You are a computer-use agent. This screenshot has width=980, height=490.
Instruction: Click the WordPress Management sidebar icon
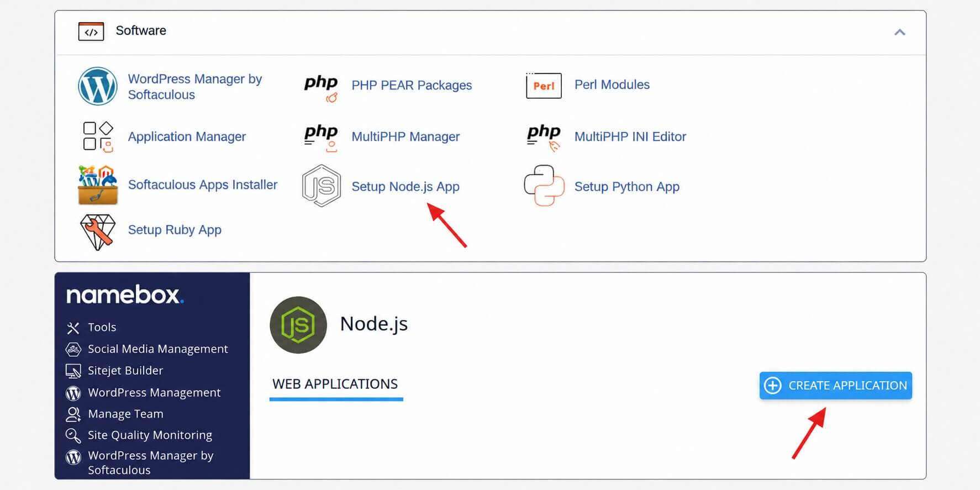(73, 393)
